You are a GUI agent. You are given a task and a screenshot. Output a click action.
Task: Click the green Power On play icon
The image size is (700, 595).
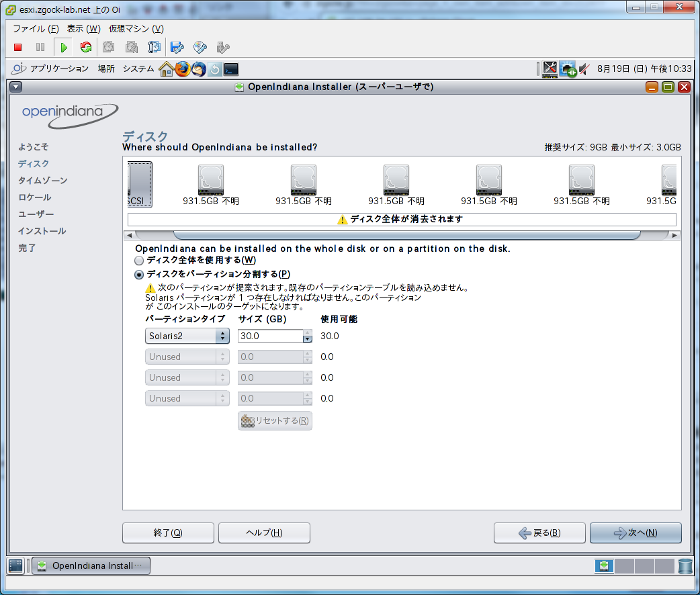coord(63,47)
